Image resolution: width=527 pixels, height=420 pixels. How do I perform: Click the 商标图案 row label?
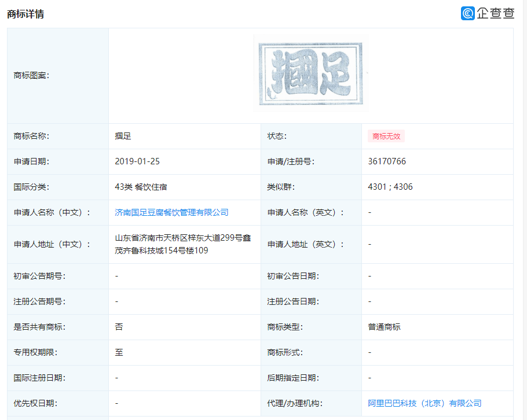click(x=31, y=75)
